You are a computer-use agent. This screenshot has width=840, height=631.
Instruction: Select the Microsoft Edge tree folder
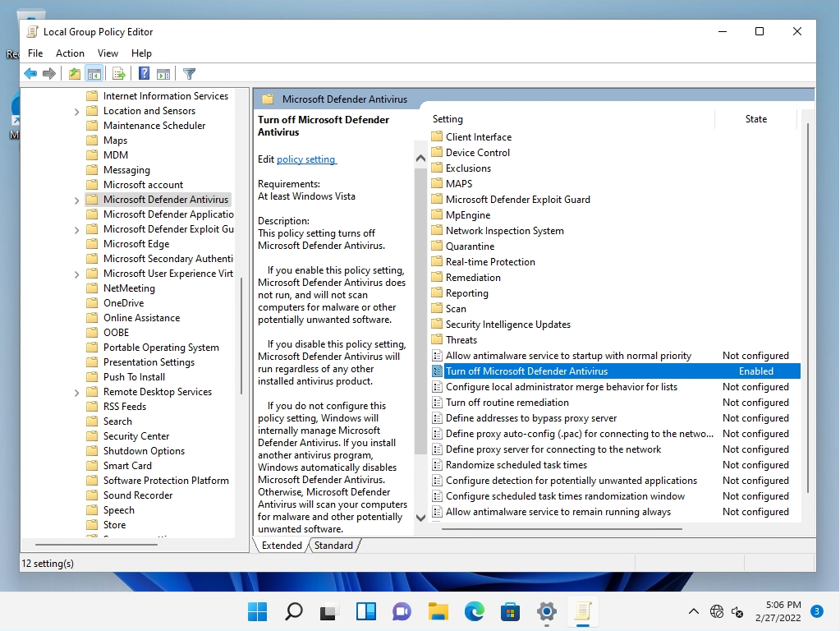(x=136, y=244)
